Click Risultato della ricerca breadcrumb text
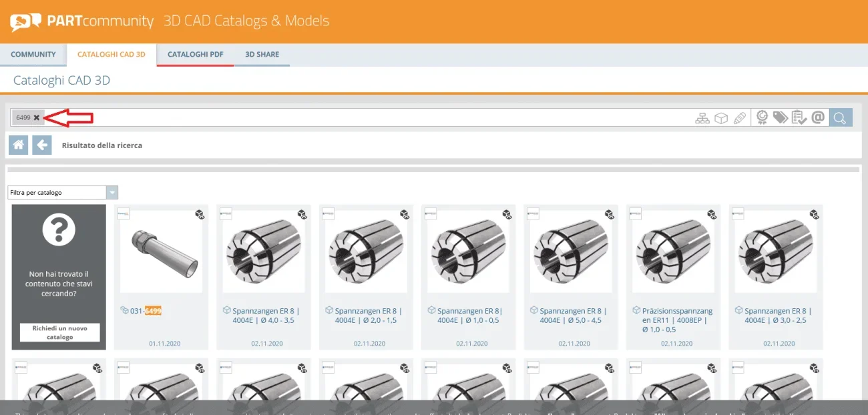Screen dimensions: 868x415 pos(102,145)
